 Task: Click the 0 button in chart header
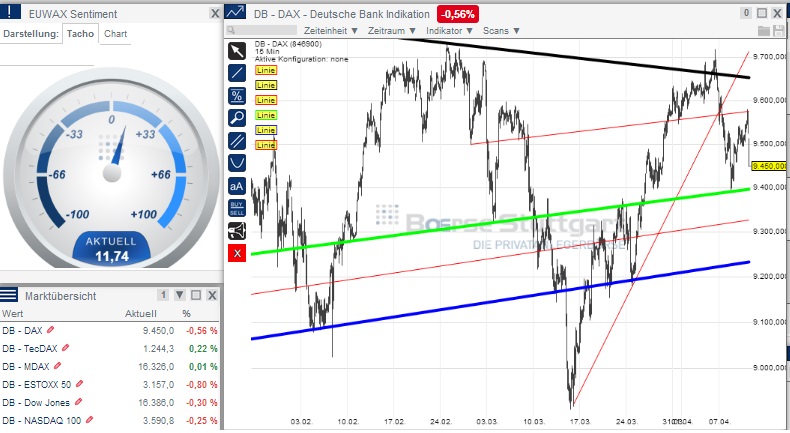[746, 13]
